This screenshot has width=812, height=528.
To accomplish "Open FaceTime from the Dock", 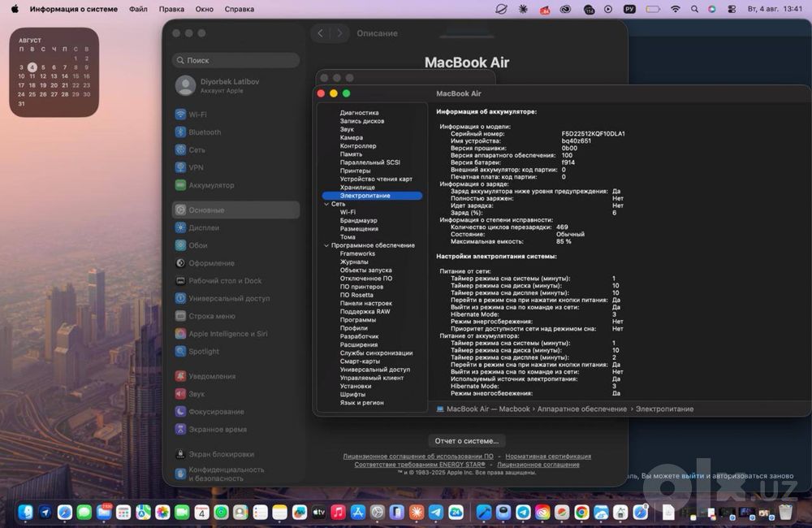I will pyautogui.click(x=182, y=512).
